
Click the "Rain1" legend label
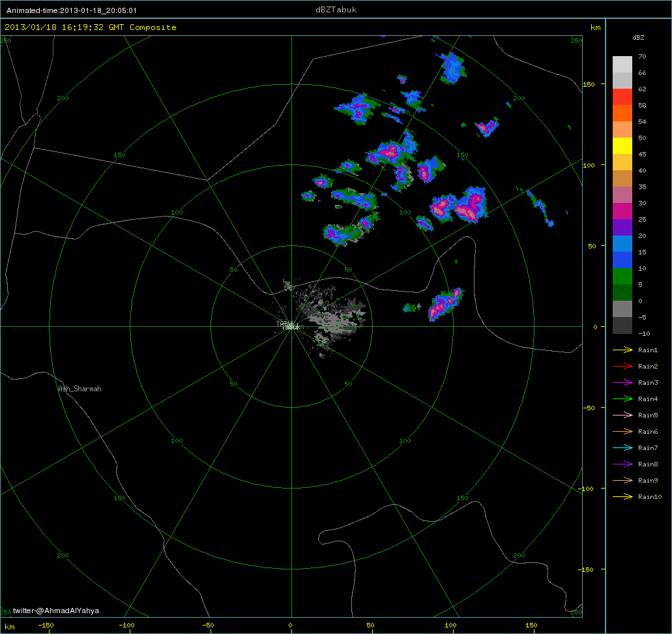[648, 350]
